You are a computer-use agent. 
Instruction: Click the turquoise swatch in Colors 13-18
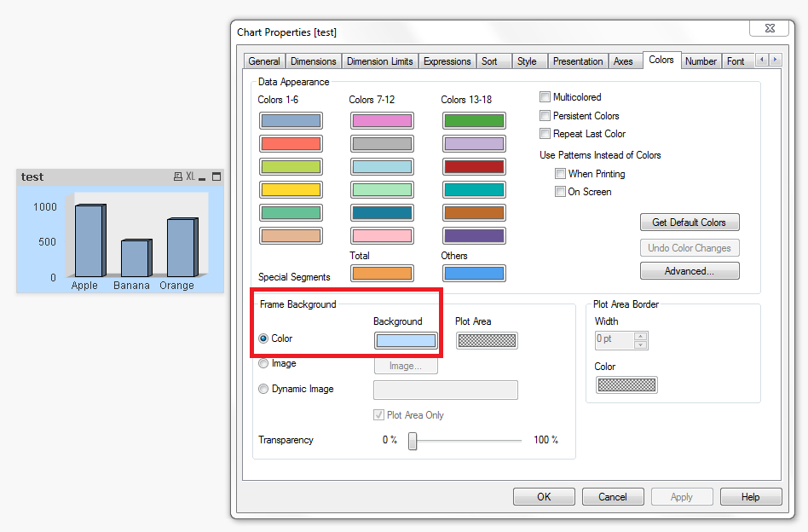(x=474, y=190)
